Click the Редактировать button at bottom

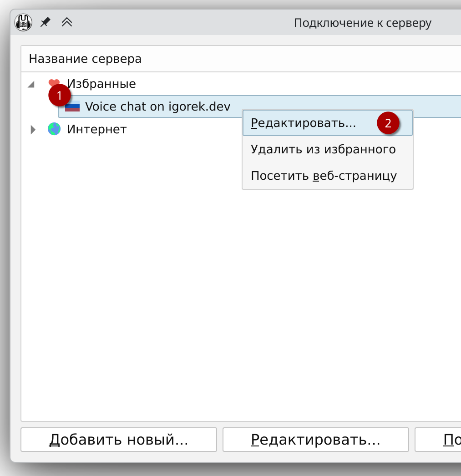pyautogui.click(x=316, y=439)
